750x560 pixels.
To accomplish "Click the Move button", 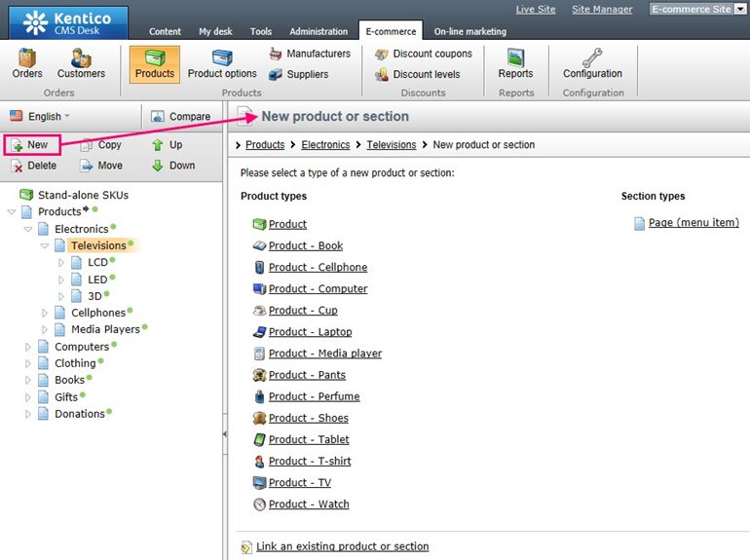I will click(x=101, y=166).
